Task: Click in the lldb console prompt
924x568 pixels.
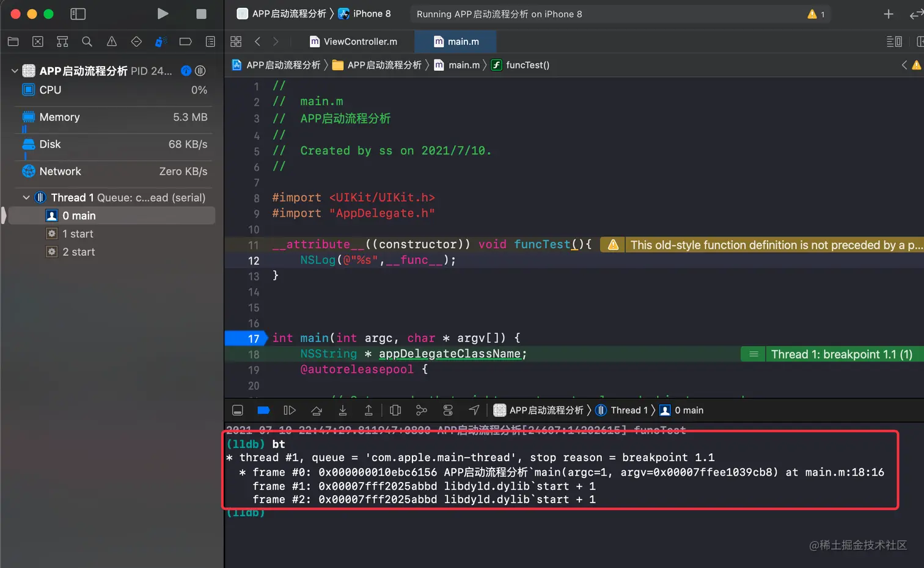Action: point(246,512)
